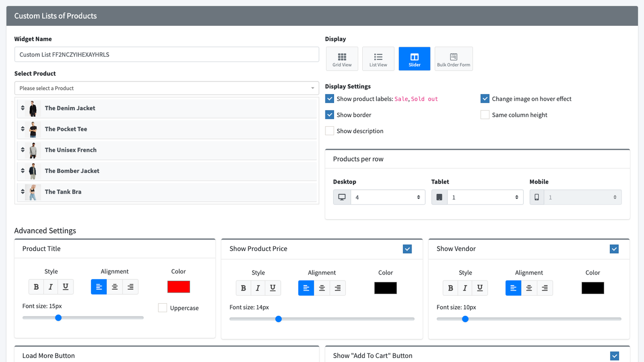
Task: Toggle bold style for Product Title
Action: pos(36,287)
